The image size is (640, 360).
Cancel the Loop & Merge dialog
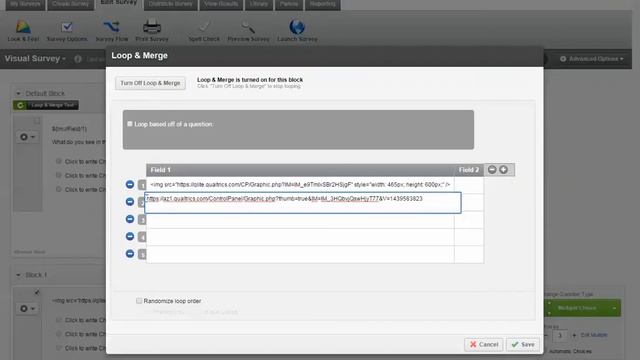click(484, 344)
